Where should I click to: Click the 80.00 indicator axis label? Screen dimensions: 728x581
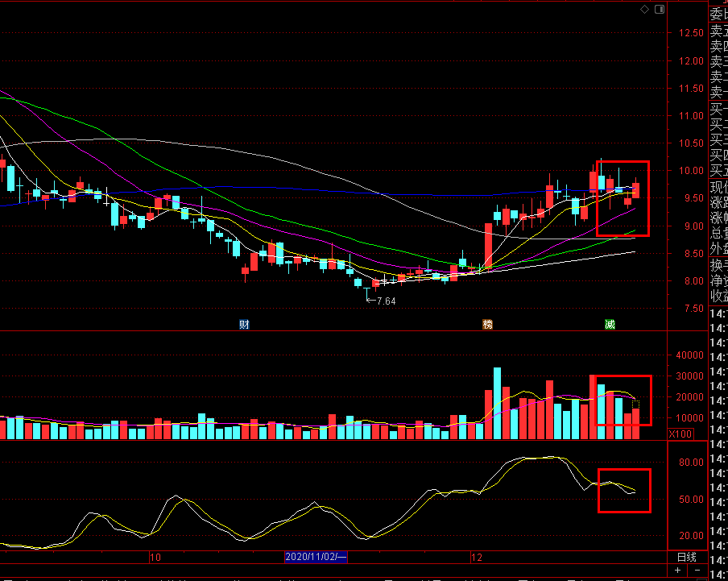(x=691, y=462)
